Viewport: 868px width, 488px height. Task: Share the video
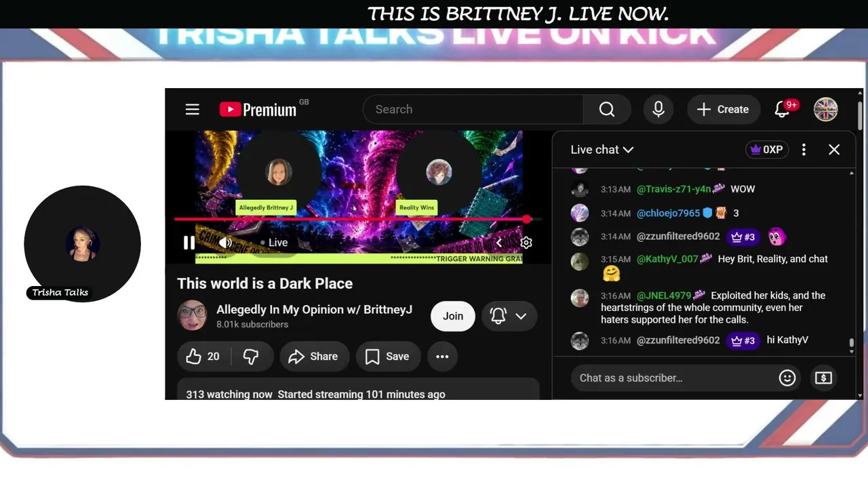point(313,357)
